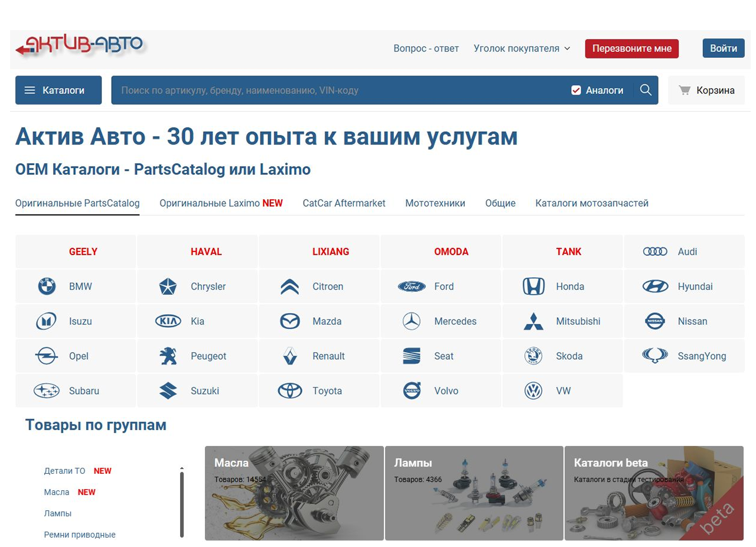Select the Ford oval logo
This screenshot has width=756, height=547.
(x=412, y=286)
